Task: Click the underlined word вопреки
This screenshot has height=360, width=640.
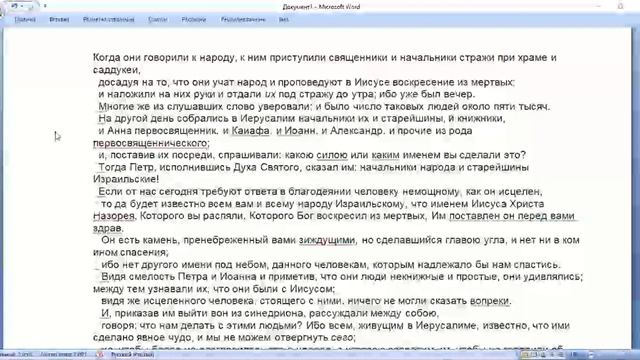Action: coord(490,301)
